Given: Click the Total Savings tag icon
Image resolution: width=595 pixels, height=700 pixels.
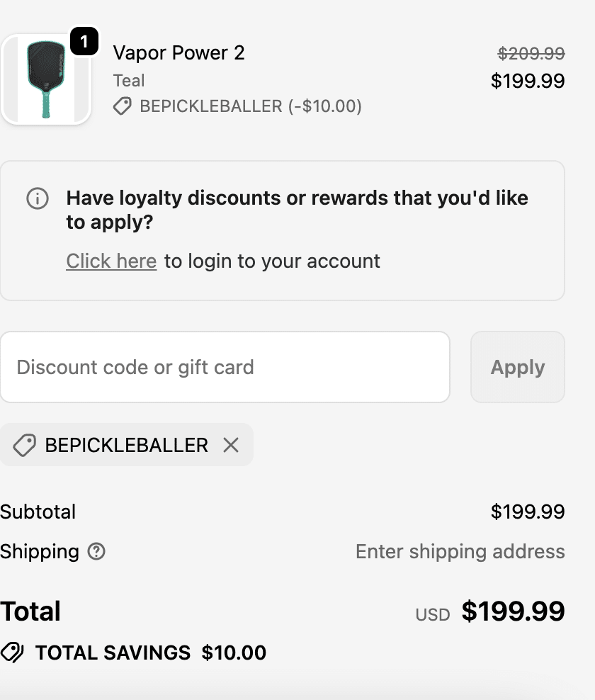Looking at the screenshot, I should pos(12,653).
